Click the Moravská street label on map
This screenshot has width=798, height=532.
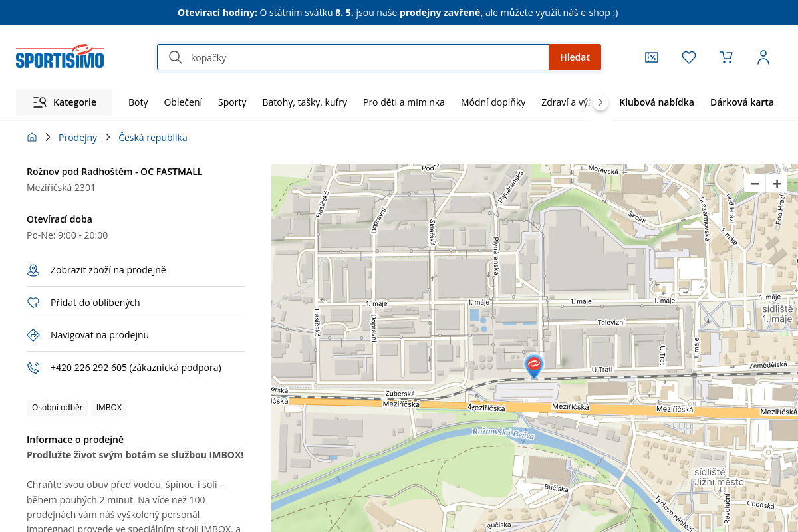tap(604, 172)
